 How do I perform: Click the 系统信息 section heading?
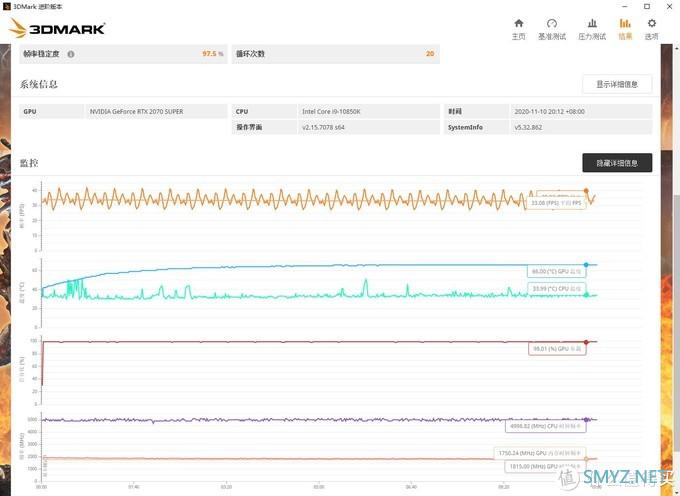click(x=39, y=84)
